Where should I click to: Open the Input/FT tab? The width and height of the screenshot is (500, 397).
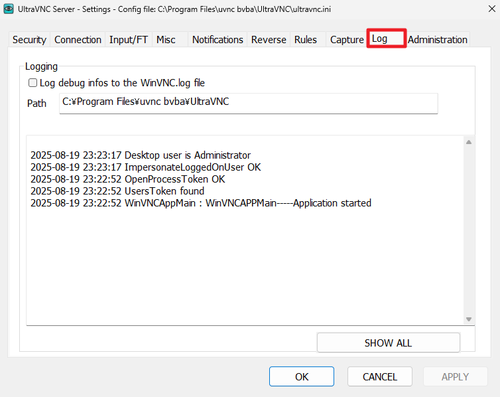tap(129, 40)
